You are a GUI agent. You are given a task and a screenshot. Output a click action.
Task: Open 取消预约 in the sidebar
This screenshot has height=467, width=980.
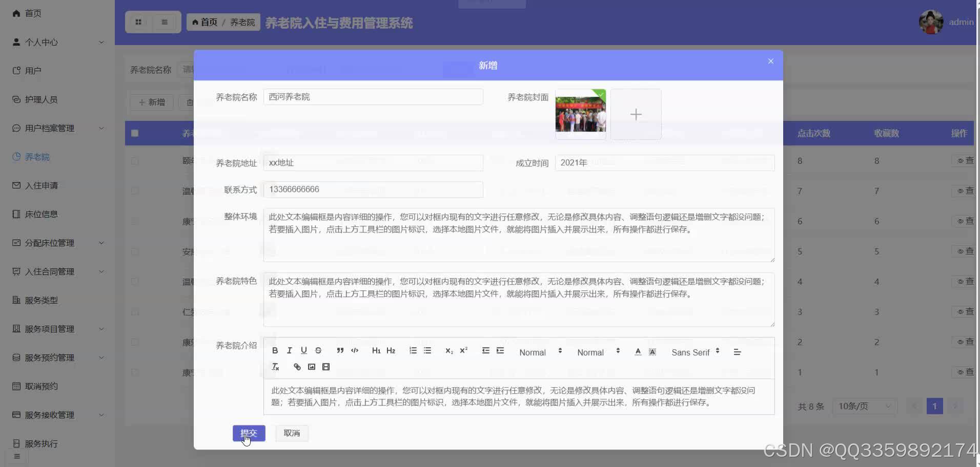coord(57,386)
